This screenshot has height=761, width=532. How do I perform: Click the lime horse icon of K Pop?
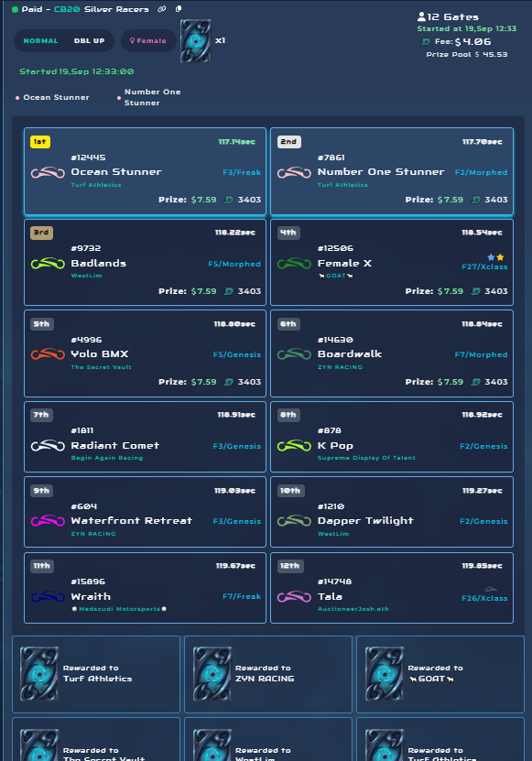pyautogui.click(x=294, y=446)
